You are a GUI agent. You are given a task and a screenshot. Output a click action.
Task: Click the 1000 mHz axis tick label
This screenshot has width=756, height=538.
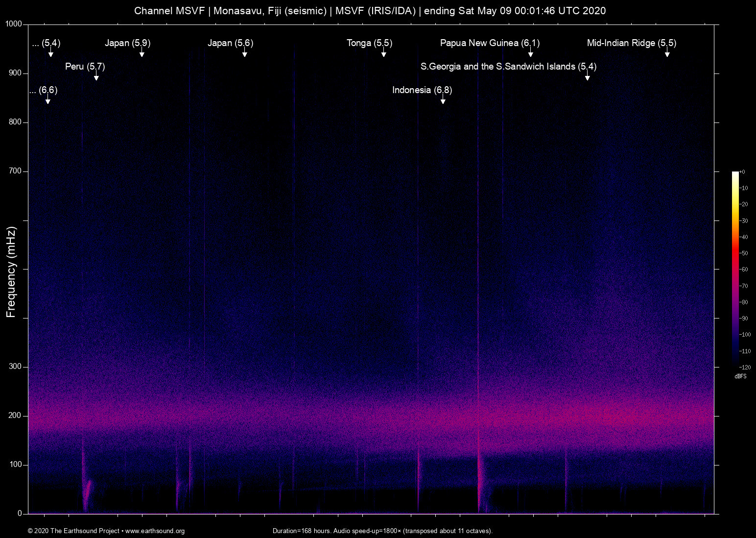(x=14, y=24)
